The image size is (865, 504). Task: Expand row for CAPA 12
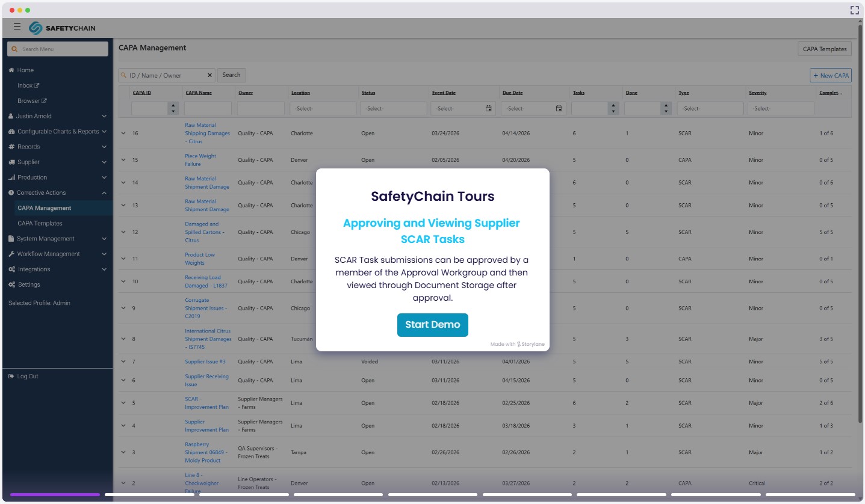pyautogui.click(x=123, y=232)
